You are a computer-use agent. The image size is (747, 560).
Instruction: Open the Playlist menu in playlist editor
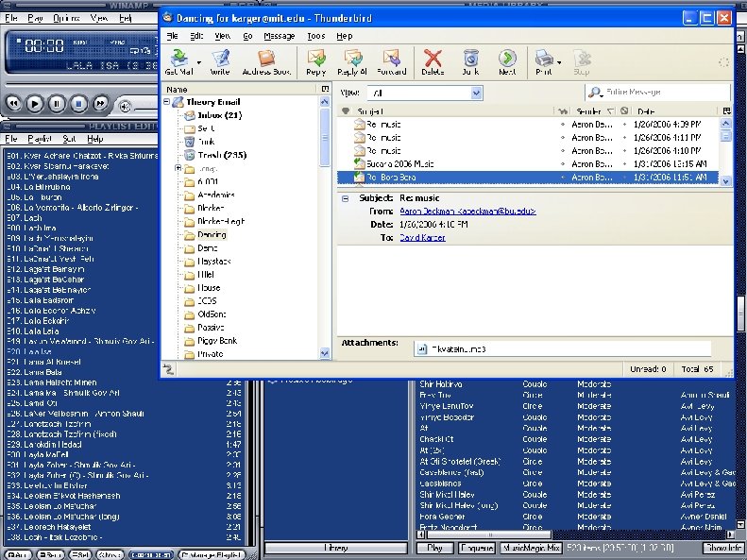coord(39,139)
